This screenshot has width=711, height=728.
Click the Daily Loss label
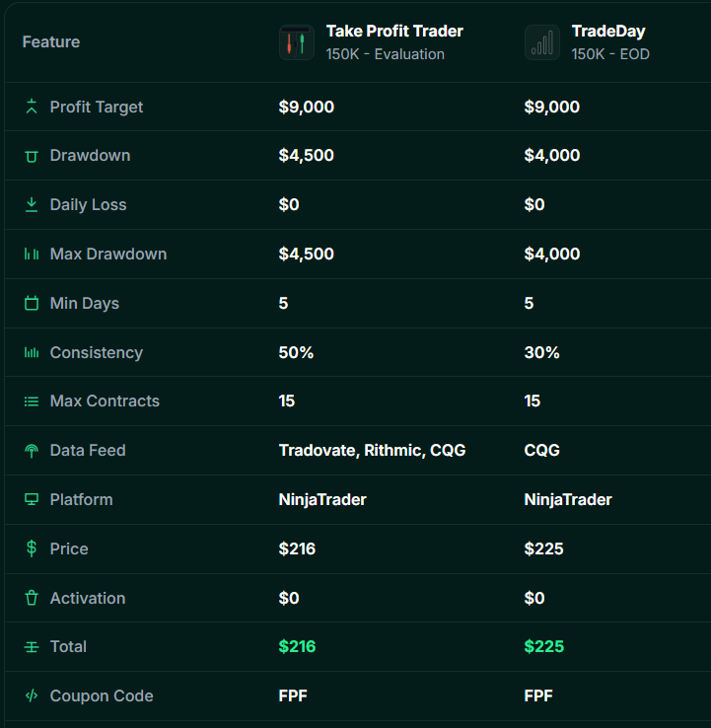pos(88,205)
